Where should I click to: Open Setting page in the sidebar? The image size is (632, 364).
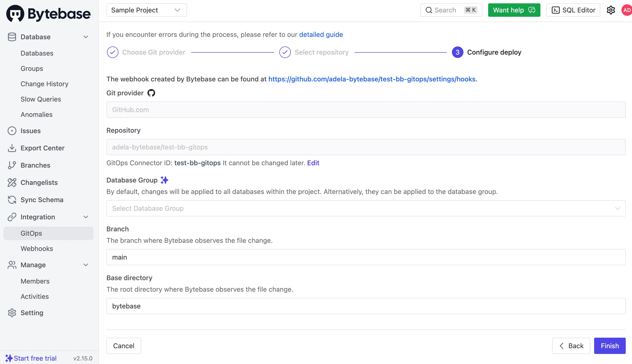click(x=32, y=313)
